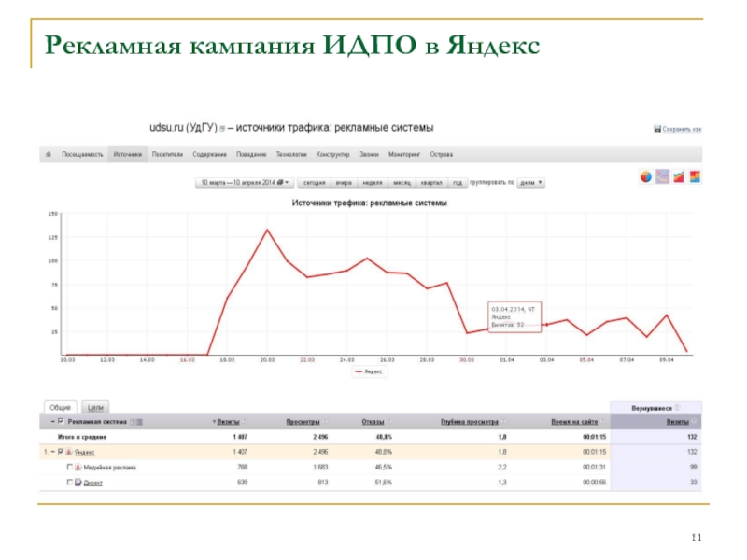Set period to месяц
Image resolution: width=747 pixels, height=560 pixels.
click(x=402, y=182)
